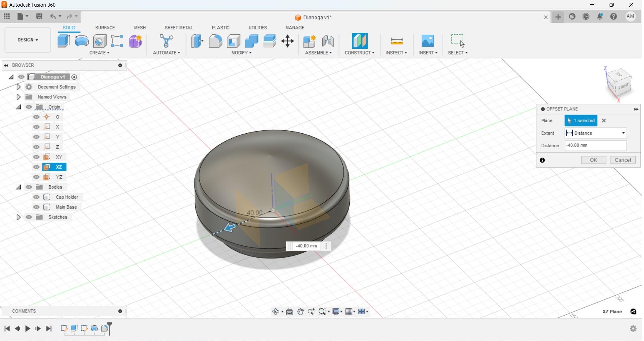Select the Pan tool in navigation bar

(x=300, y=311)
